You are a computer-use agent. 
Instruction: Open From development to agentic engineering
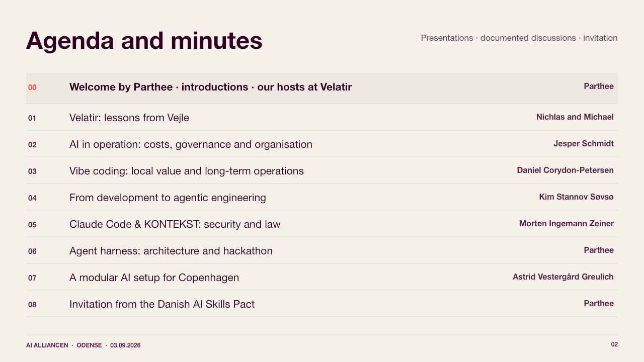click(x=322, y=198)
